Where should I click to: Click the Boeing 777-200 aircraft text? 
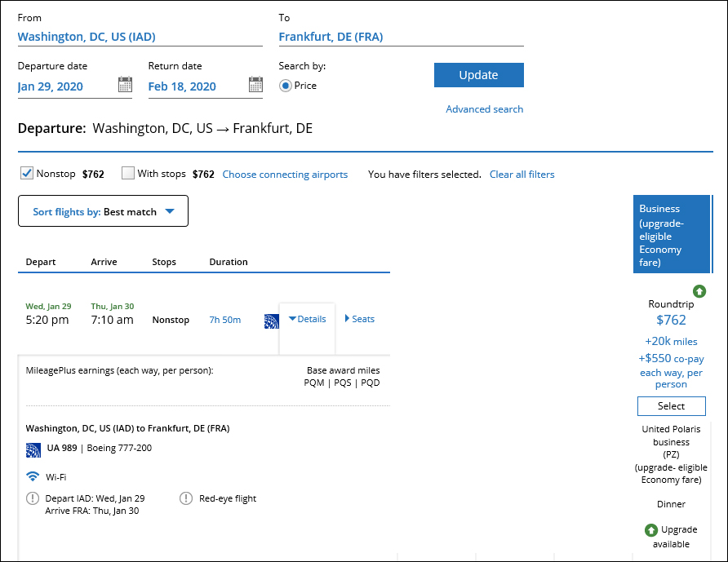point(119,448)
